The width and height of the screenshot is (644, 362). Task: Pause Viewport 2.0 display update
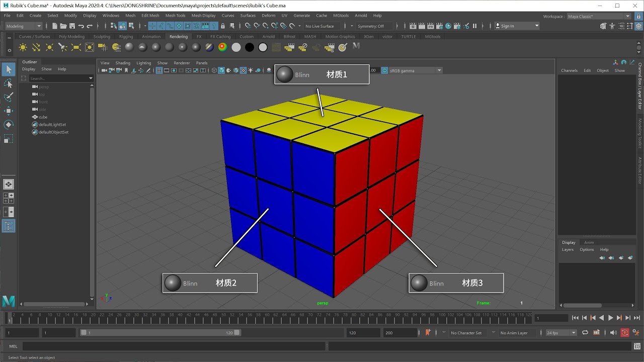474,26
